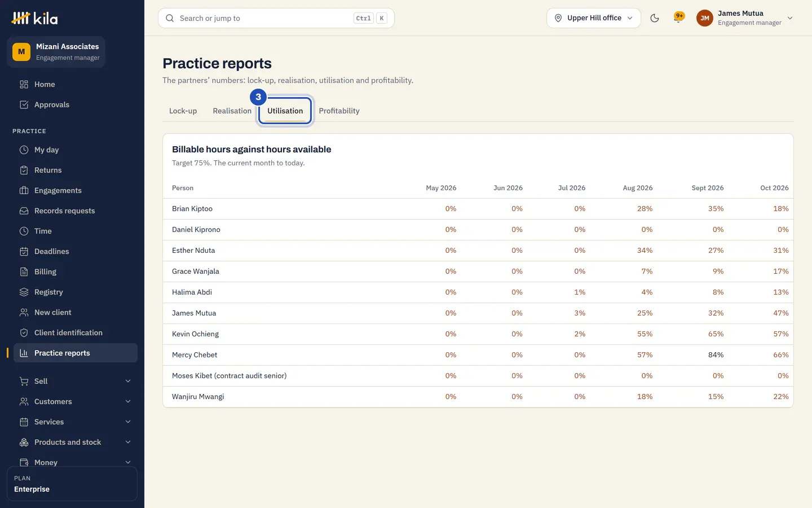
Task: Click the Enterprise plan card
Action: tap(72, 484)
